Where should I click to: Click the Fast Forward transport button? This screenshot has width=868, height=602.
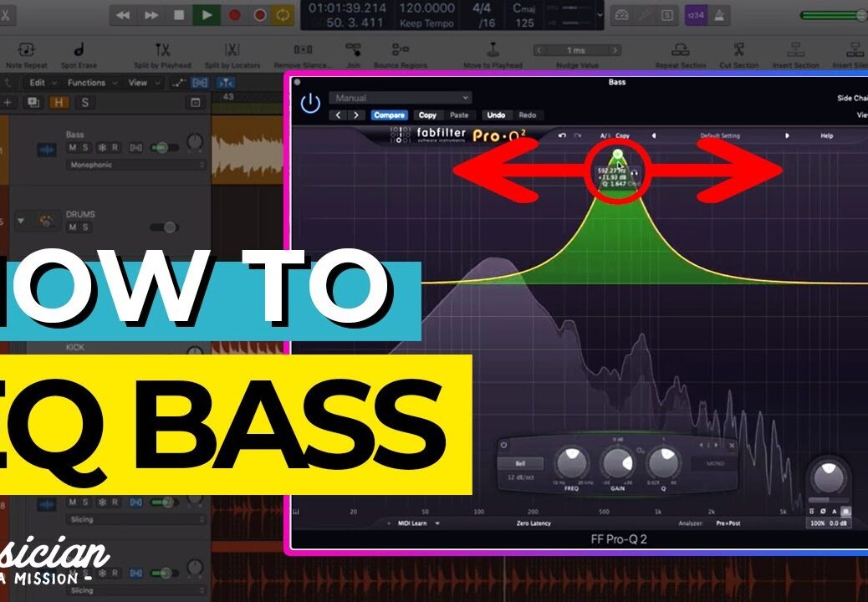pos(151,16)
